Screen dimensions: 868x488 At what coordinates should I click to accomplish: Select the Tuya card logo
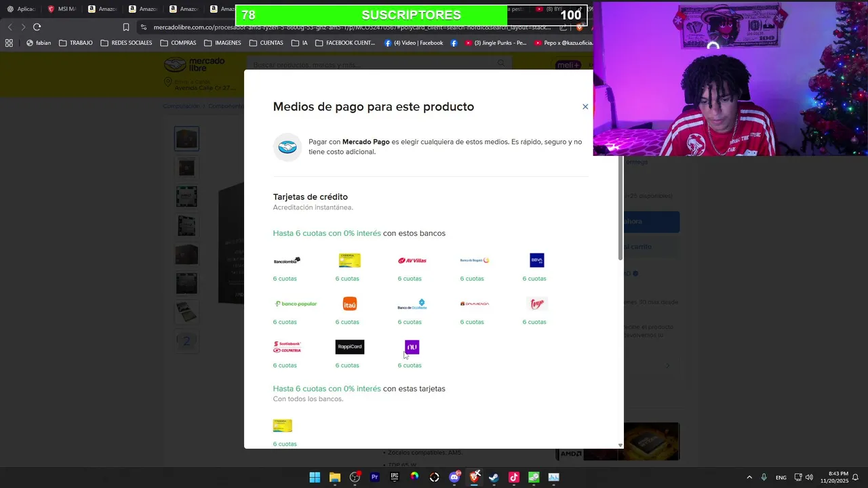click(x=537, y=304)
